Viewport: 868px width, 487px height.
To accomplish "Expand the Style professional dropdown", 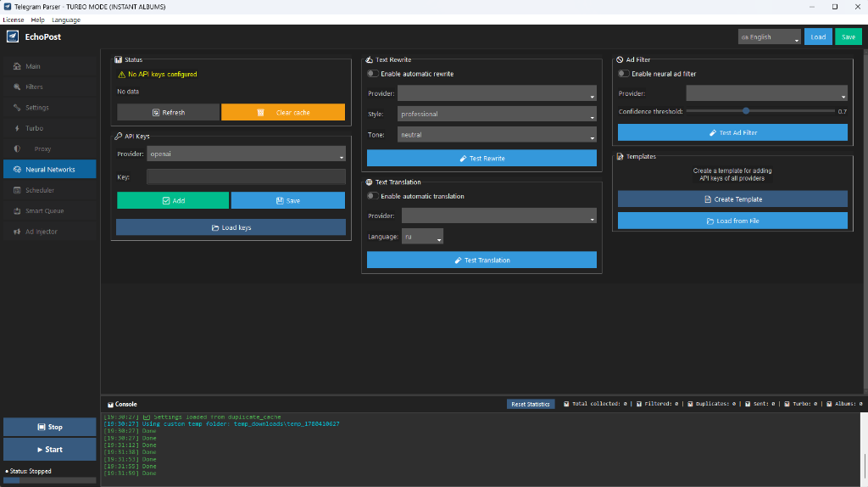I will [x=497, y=114].
